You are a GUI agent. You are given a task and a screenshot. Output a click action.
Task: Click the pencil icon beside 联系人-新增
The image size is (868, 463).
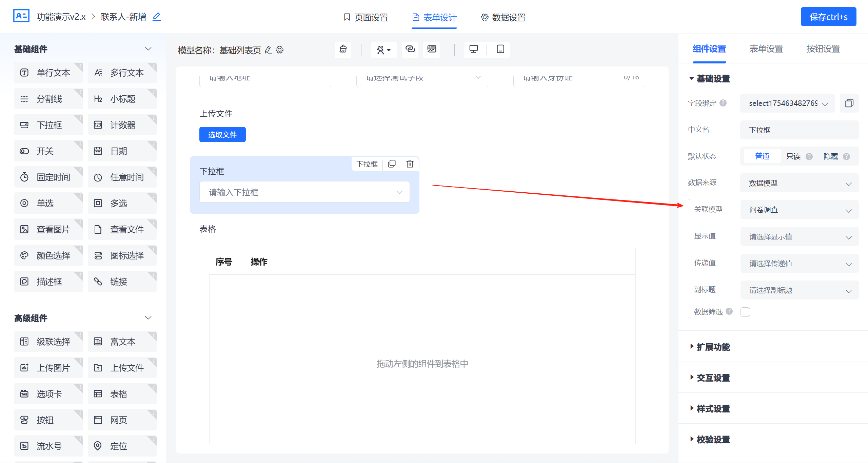[156, 16]
